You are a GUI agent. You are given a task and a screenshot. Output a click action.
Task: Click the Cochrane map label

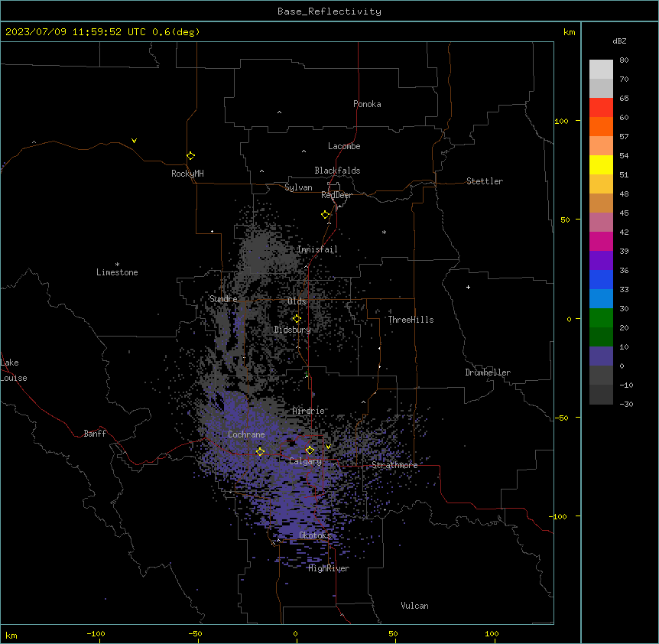pos(246,434)
